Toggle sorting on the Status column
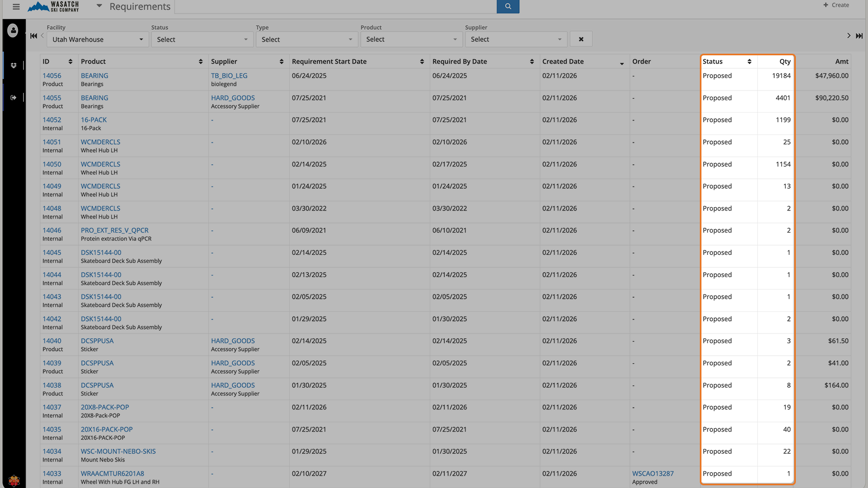The width and height of the screenshot is (868, 488). pos(748,61)
